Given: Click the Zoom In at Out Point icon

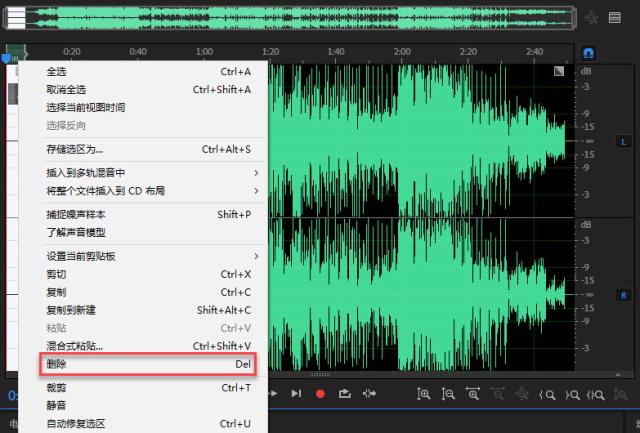Looking at the screenshot, I should (x=572, y=395).
